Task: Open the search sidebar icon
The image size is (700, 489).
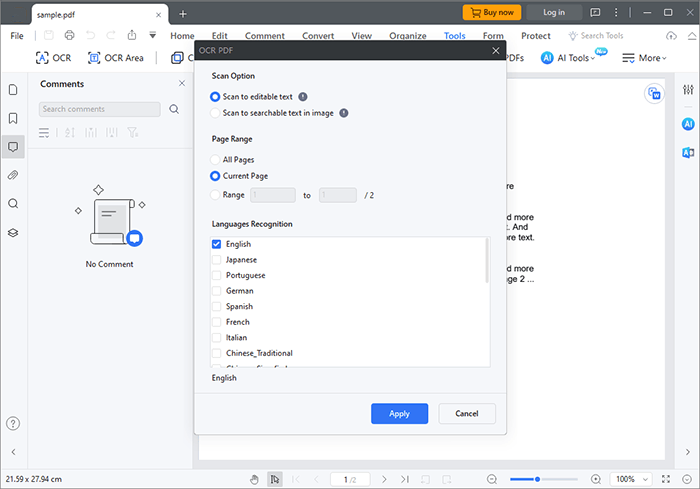Action: click(13, 204)
